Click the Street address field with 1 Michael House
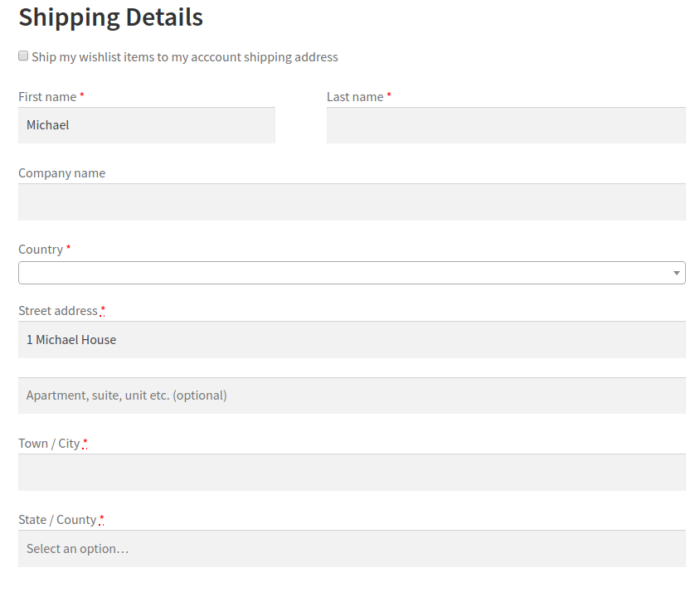700x592 pixels. click(x=352, y=340)
